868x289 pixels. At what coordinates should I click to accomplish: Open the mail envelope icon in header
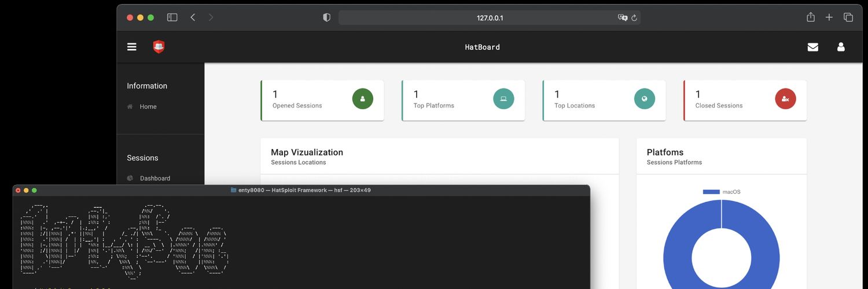pos(813,47)
